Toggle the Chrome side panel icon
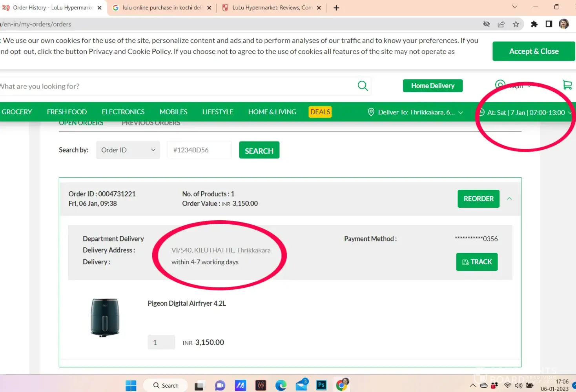The width and height of the screenshot is (576, 392). pos(549,24)
